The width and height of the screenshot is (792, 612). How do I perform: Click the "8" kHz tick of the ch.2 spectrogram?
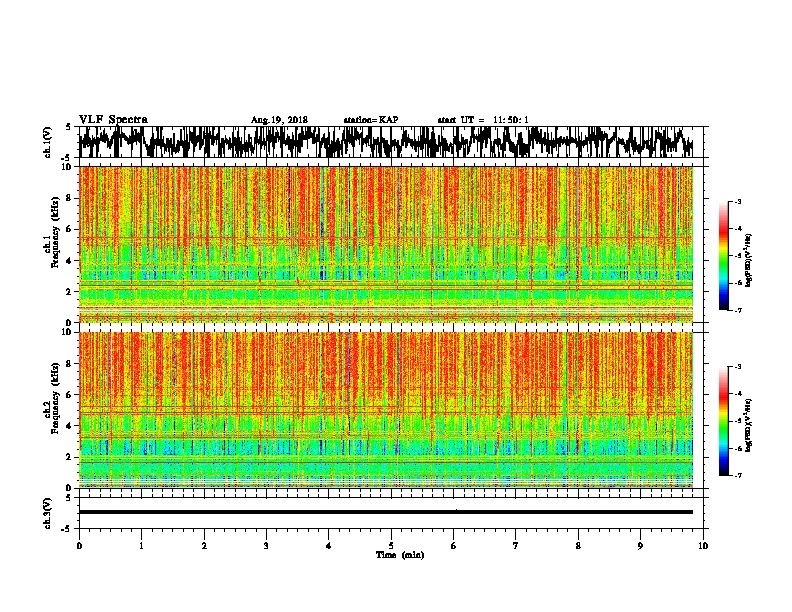tap(70, 364)
